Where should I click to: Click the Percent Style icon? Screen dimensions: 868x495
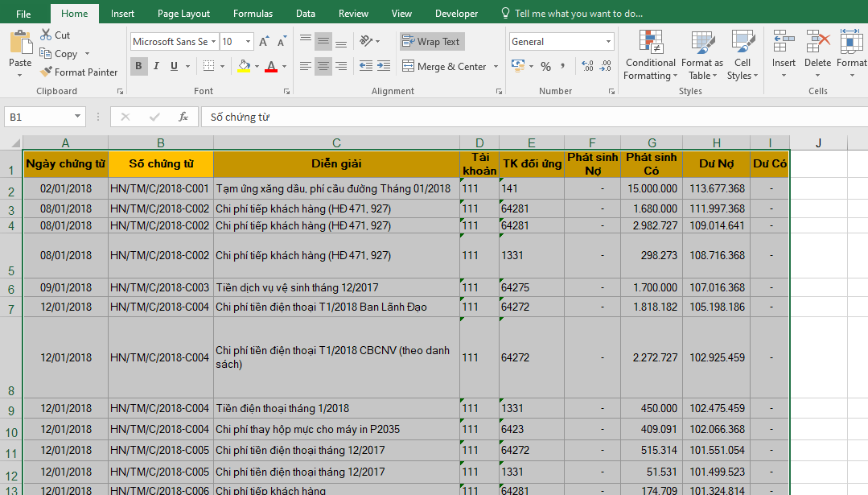545,66
